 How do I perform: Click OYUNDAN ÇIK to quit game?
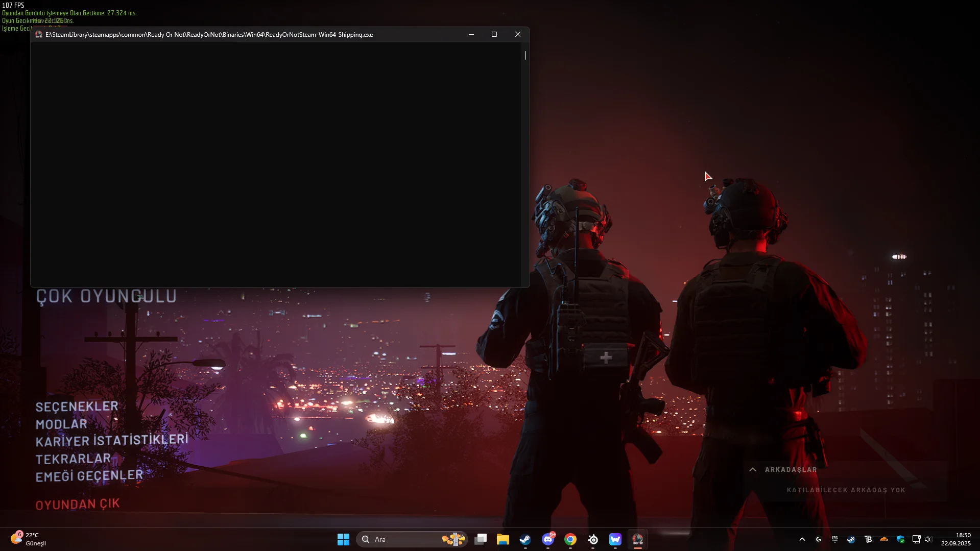tap(78, 505)
